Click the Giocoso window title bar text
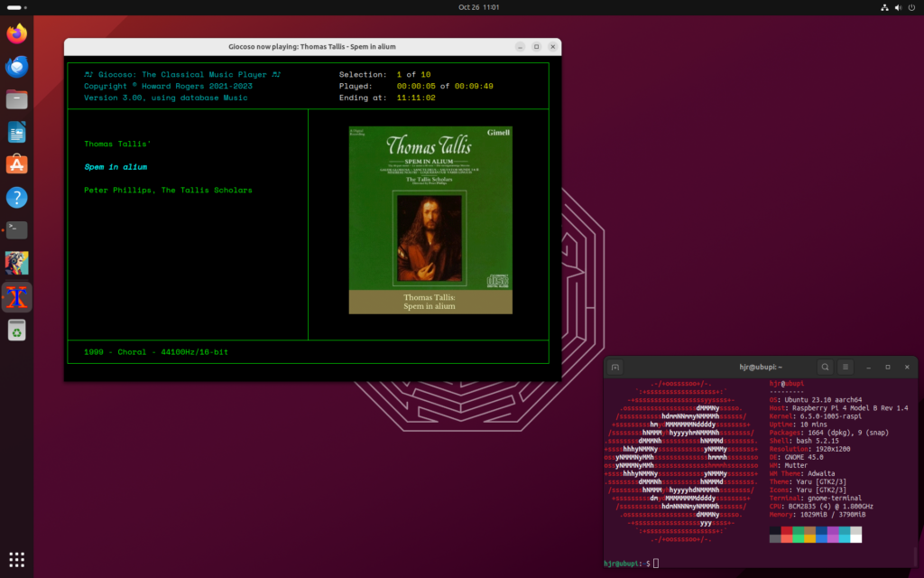 (311, 47)
